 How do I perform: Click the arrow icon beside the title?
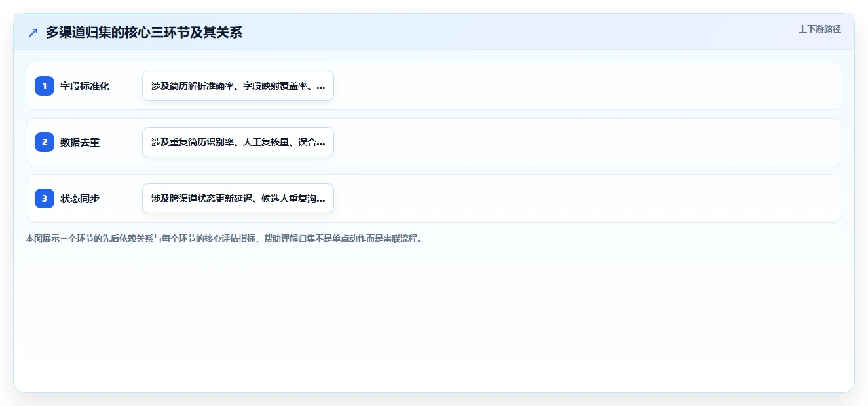(33, 33)
